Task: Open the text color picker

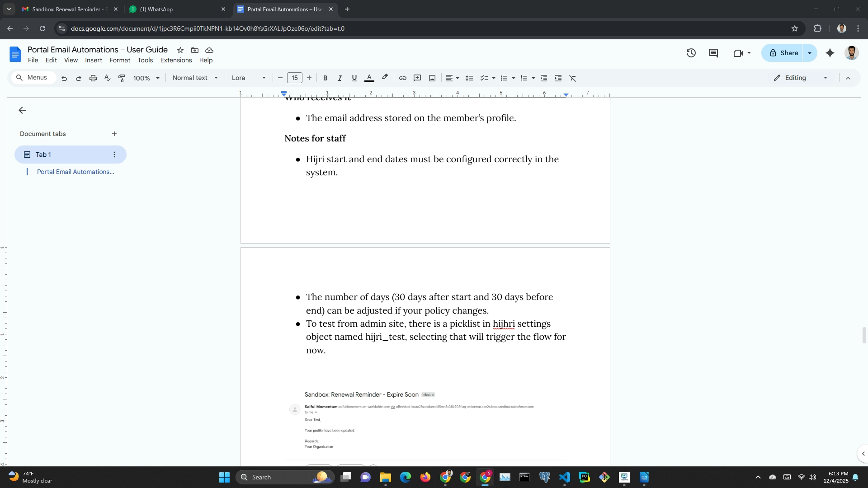Action: tap(369, 78)
